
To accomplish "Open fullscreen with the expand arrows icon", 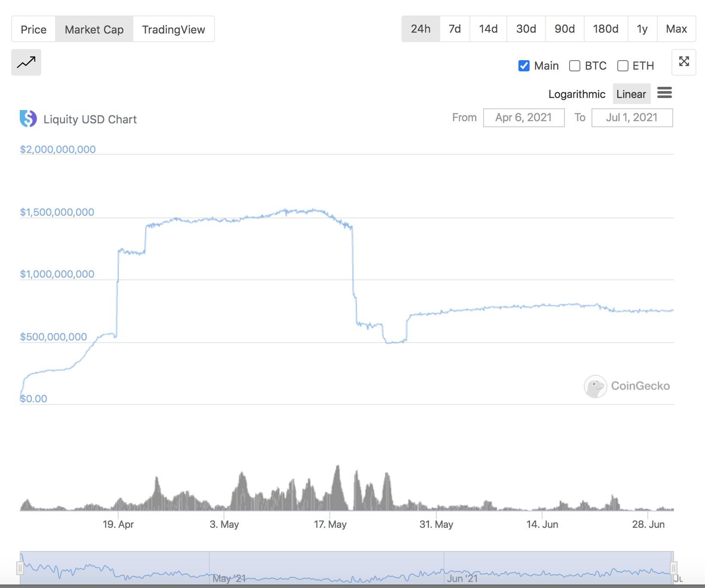I will [684, 62].
